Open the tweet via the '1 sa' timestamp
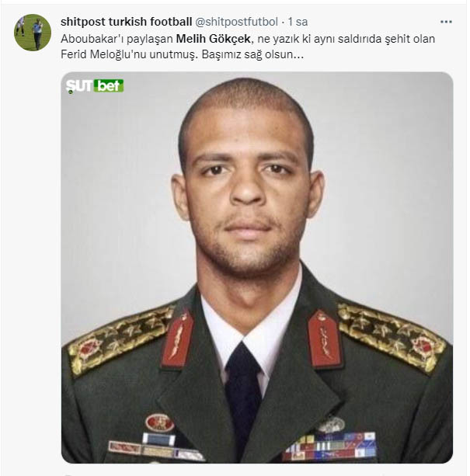Image resolution: width=470 pixels, height=476 pixels. coord(298,21)
